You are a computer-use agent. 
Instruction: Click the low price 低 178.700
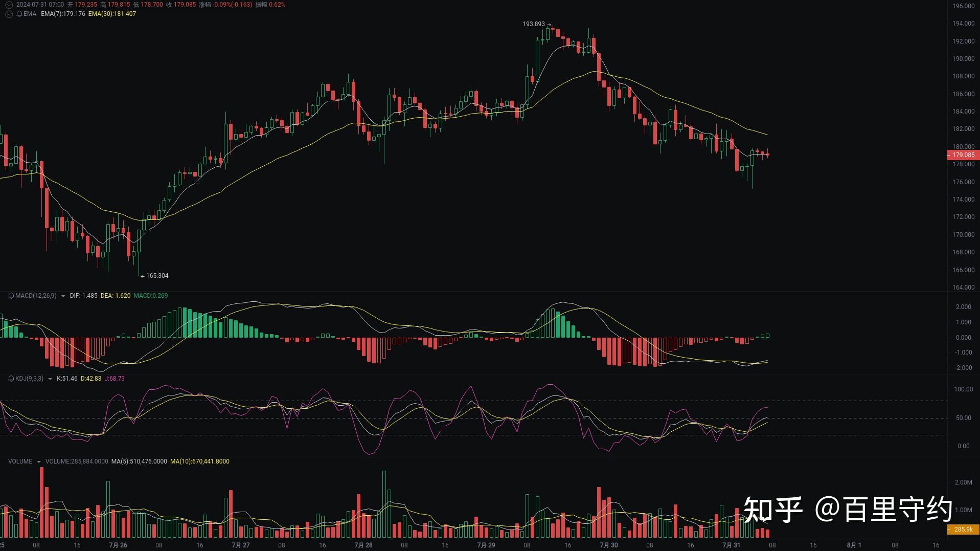pyautogui.click(x=148, y=5)
